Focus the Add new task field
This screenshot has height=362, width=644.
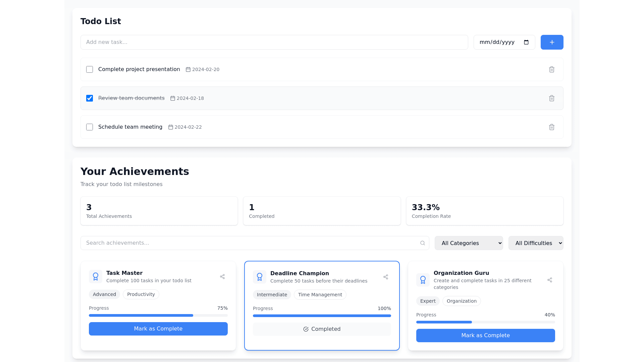point(274,42)
